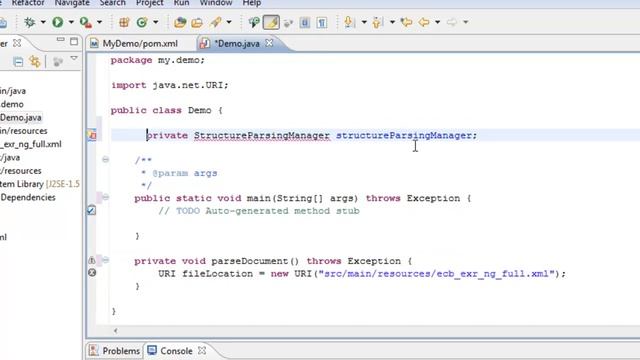The height and width of the screenshot is (360, 640).
Task: Open the Help menu
Action: click(252, 3)
